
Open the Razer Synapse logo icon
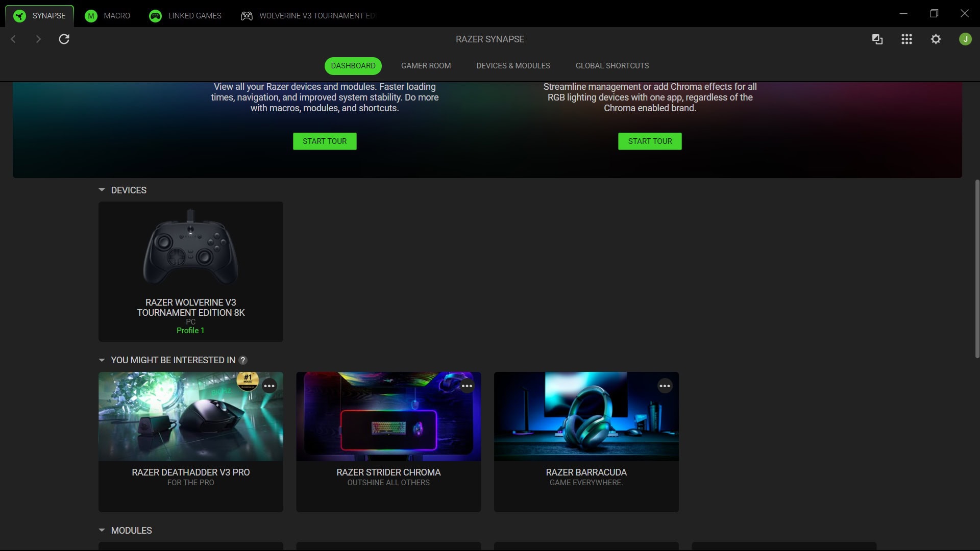pos(19,15)
